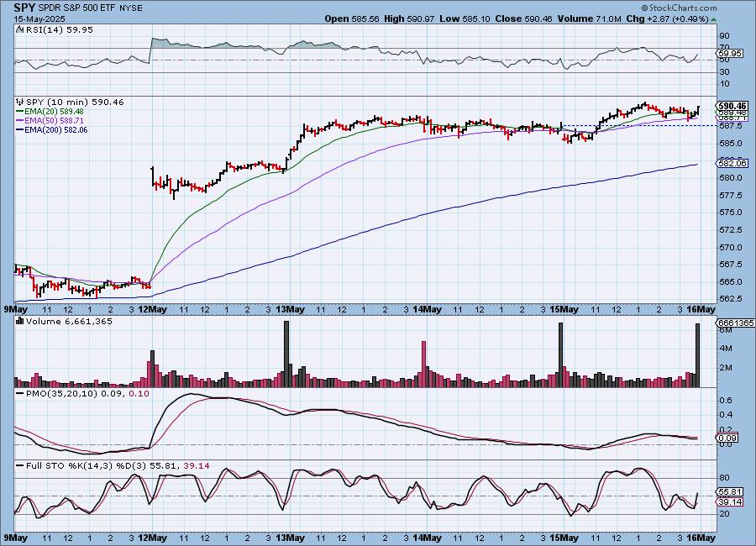Click the black line marker before Full STO
The height and width of the screenshot is (546, 756).
pos(20,466)
